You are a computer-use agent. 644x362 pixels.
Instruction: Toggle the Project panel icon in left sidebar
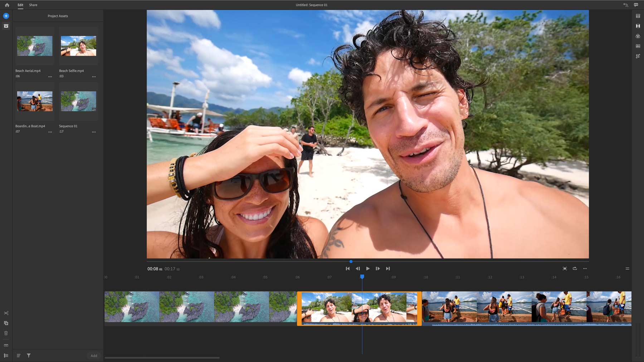tap(6, 26)
